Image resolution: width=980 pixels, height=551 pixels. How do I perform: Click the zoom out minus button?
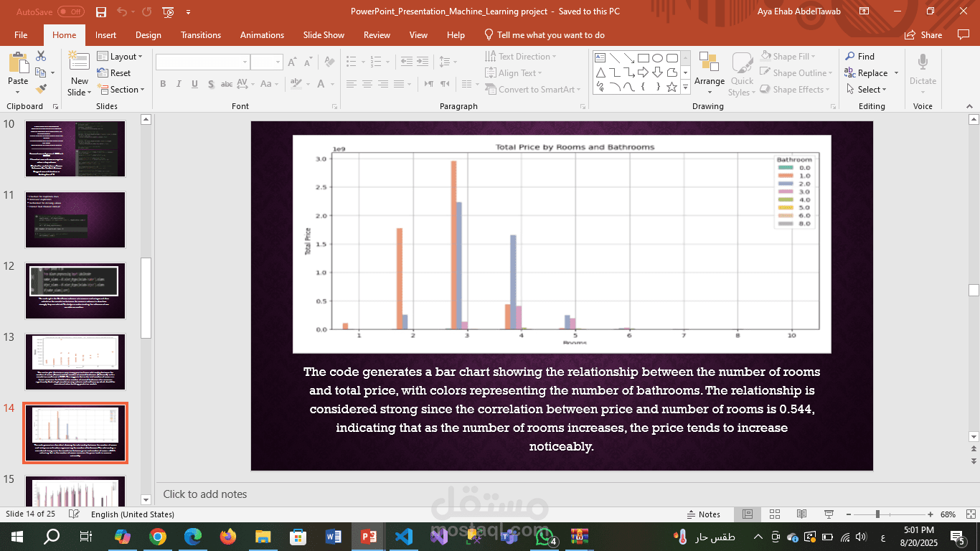pyautogui.click(x=848, y=514)
